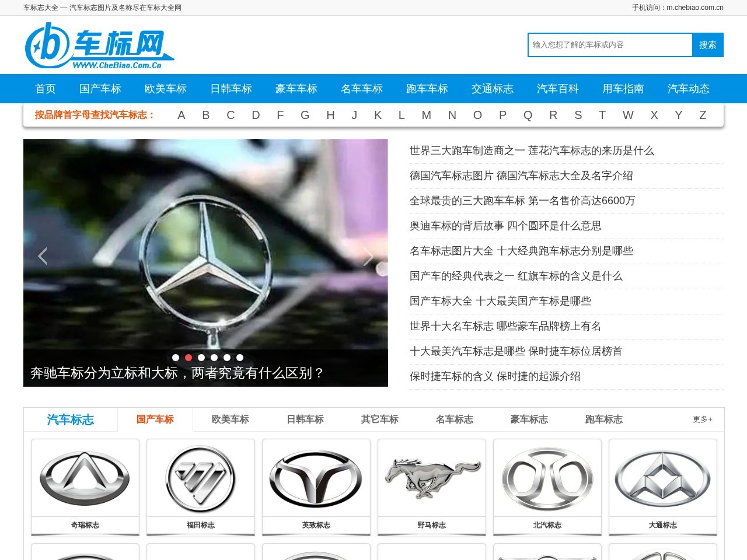This screenshot has width=747, height=560.
Task: Switch to the 欧美车标 tab in logo section
Action: [x=231, y=419]
